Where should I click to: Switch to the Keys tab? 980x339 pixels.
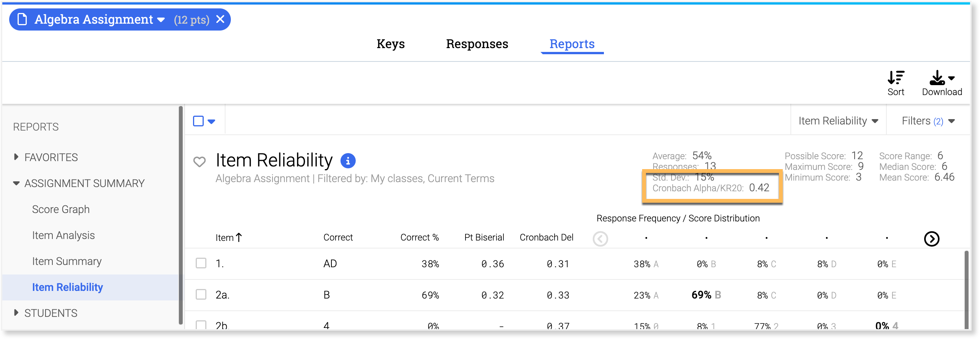click(x=390, y=44)
